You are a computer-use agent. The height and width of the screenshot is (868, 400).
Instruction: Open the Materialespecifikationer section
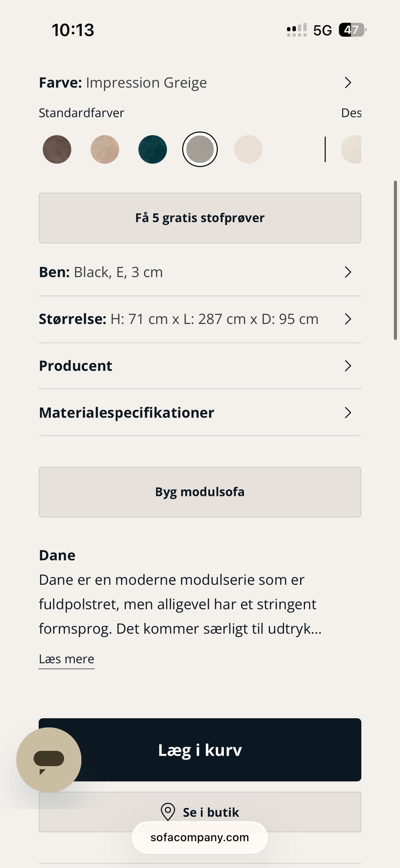coord(200,413)
